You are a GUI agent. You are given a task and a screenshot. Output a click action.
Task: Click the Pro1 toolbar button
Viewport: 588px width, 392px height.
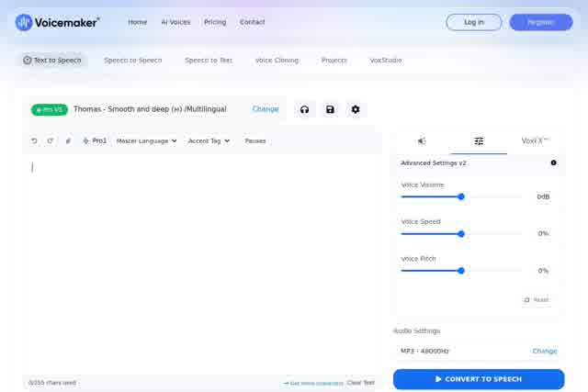click(x=95, y=140)
